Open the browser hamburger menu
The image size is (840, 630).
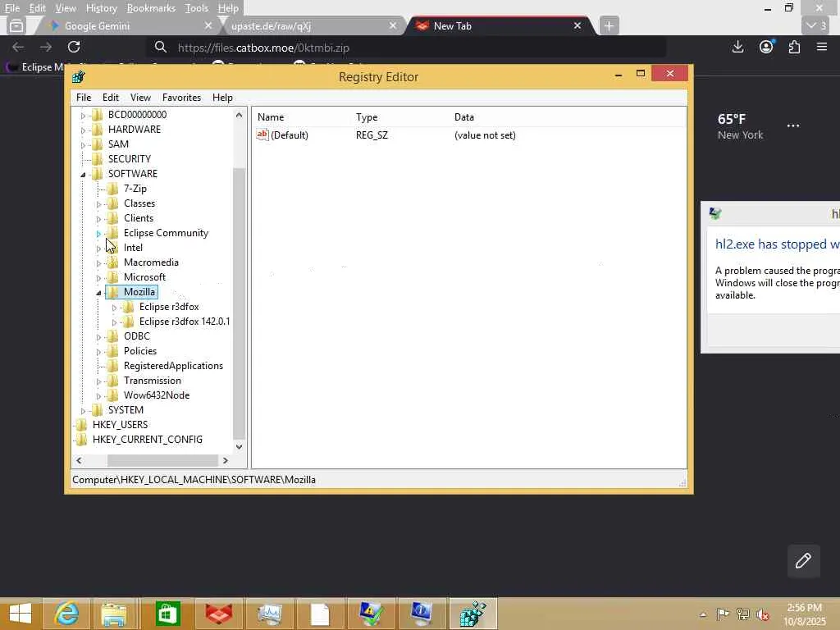point(822,47)
